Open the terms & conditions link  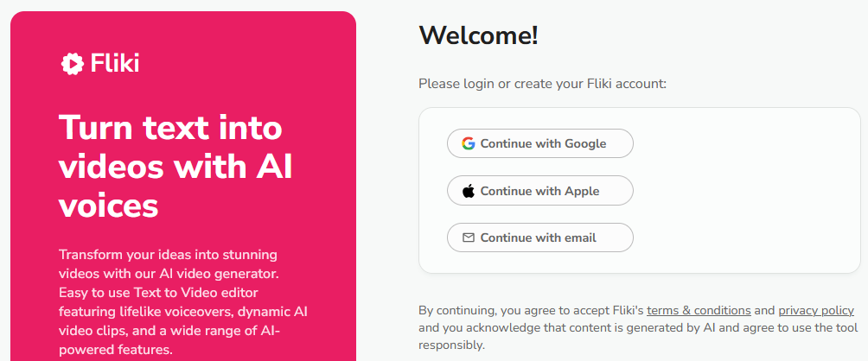699,310
